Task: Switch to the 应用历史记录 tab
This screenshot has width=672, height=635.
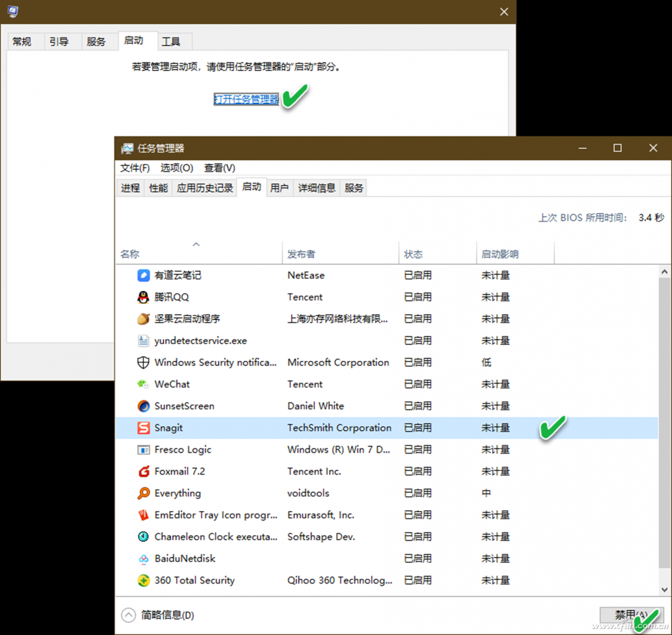Action: pos(204,188)
